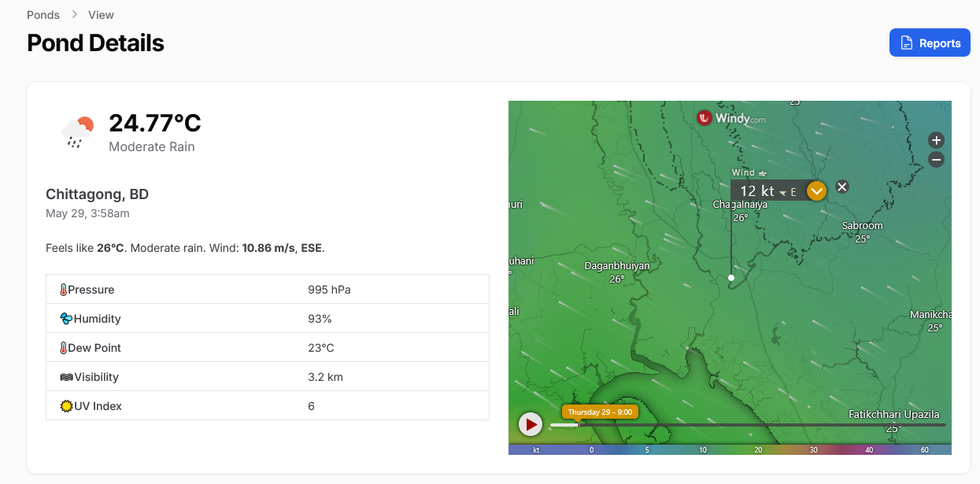Viewport: 980px width, 484px height.
Task: Zoom in the map with the plus icon
Action: tap(936, 140)
